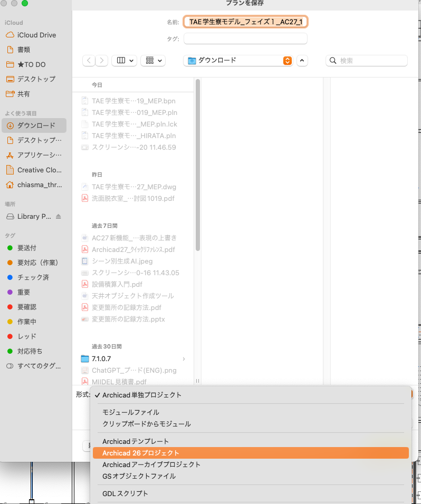Open ★TO DO folder in sidebar

point(34,65)
